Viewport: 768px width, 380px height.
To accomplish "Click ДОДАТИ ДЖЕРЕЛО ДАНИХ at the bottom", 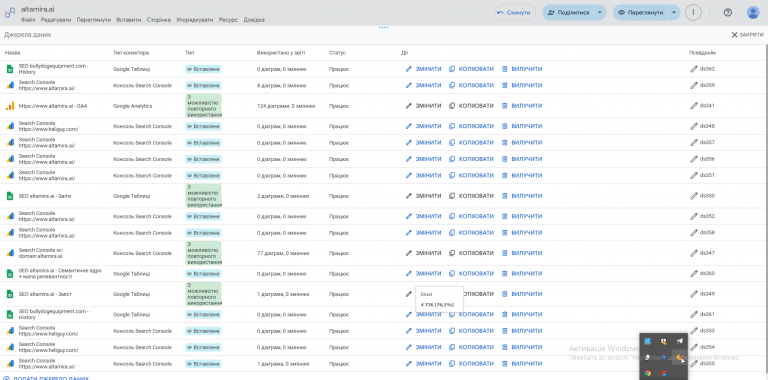I will [47, 378].
